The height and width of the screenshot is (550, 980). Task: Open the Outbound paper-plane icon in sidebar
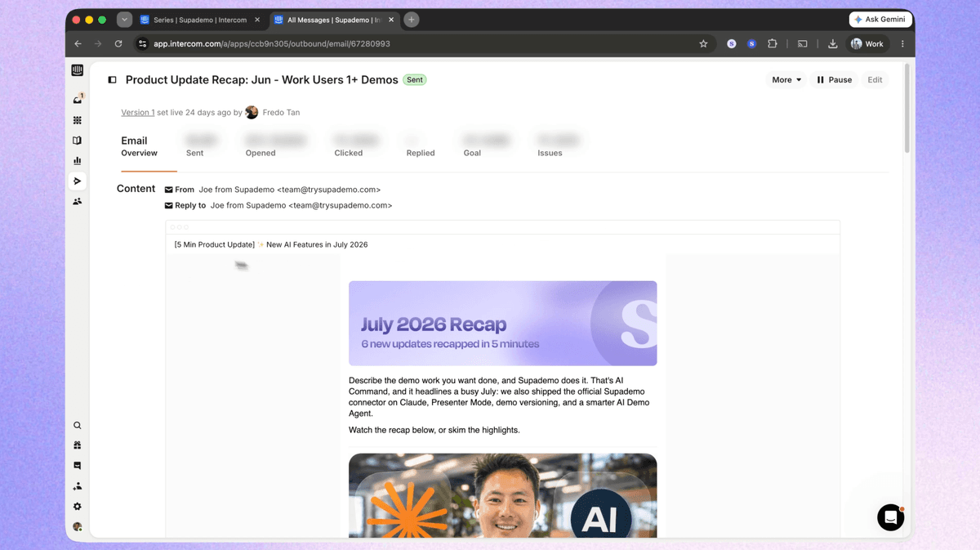tap(78, 181)
